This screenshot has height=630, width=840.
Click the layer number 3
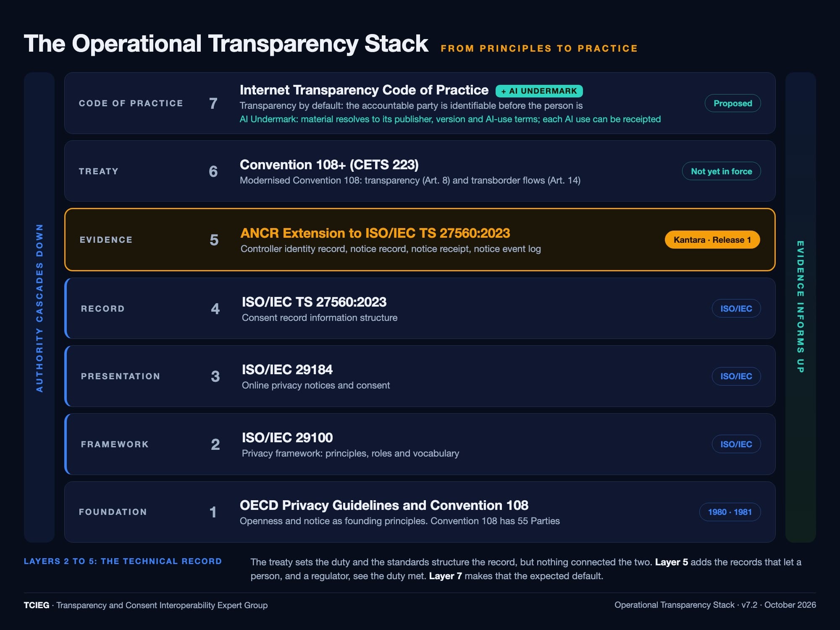tap(215, 377)
